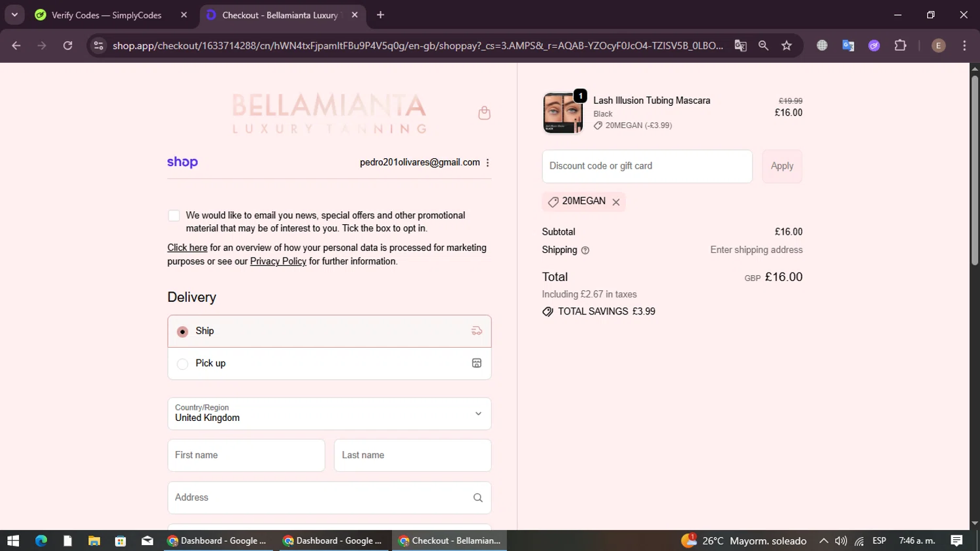Show hidden system tray icons
The image size is (980, 551).
pos(824,541)
